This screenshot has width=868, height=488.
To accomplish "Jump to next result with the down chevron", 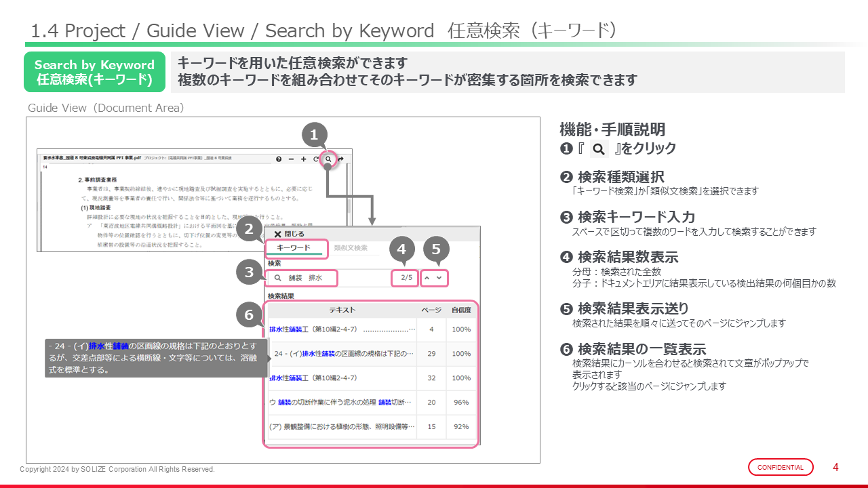I will point(439,278).
